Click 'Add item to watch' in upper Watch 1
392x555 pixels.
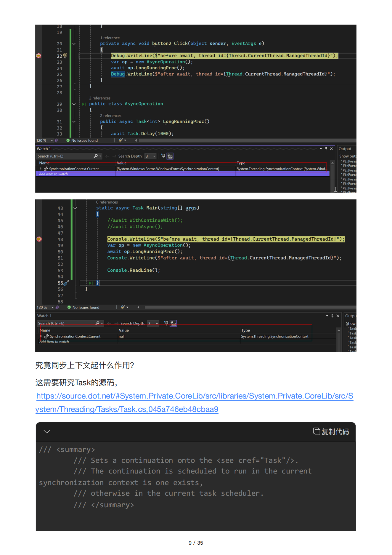coord(53,174)
